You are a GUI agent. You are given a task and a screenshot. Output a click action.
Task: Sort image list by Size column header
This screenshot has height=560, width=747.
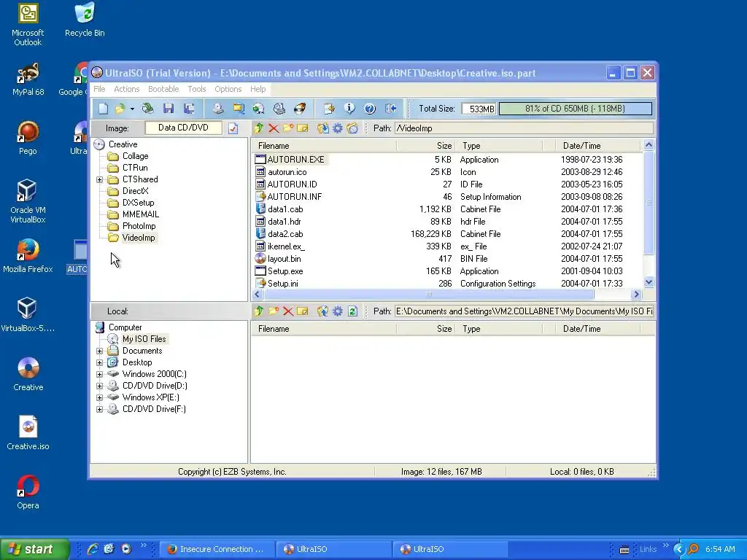pos(426,146)
